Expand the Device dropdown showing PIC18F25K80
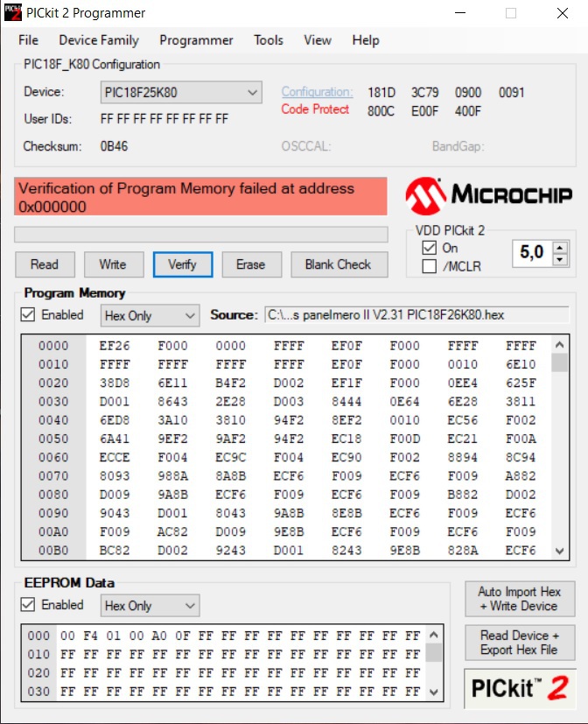 [x=181, y=92]
